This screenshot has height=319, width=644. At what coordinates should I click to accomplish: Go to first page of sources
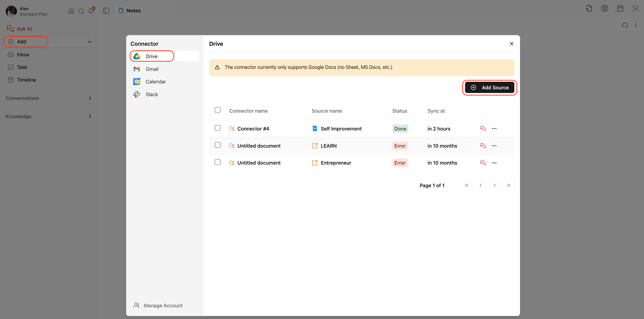[467, 185]
